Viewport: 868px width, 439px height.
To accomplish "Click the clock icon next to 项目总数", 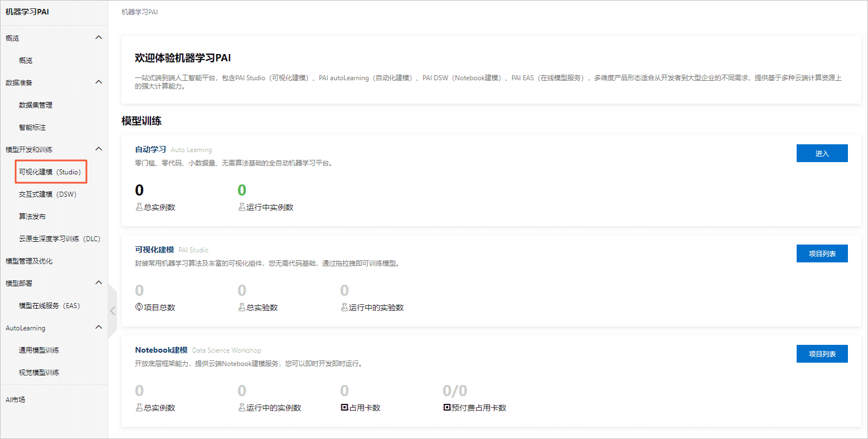I will pyautogui.click(x=138, y=306).
